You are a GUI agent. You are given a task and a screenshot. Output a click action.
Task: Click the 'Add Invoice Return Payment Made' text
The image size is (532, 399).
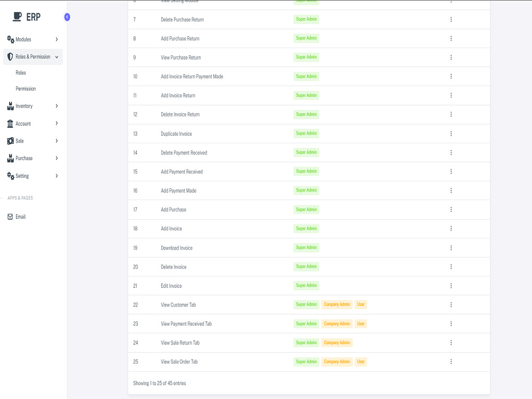click(192, 76)
